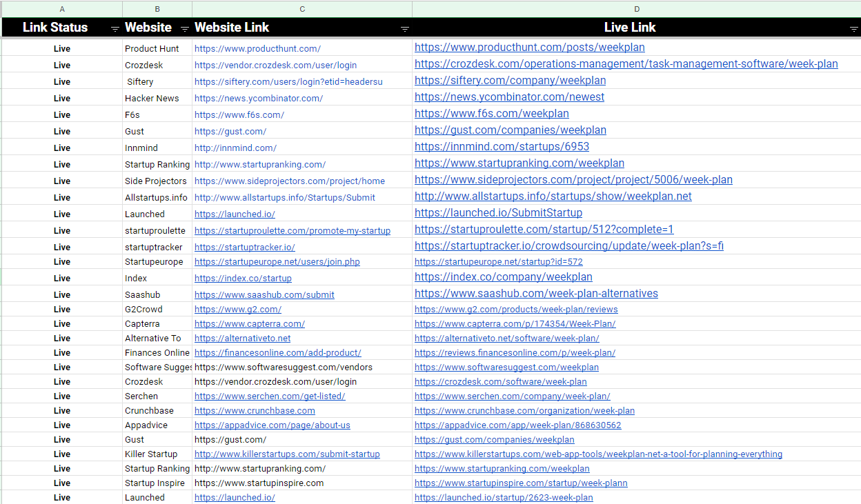Select the Startup Inspire website cell
Screen dimensions: 861x504
[157, 483]
